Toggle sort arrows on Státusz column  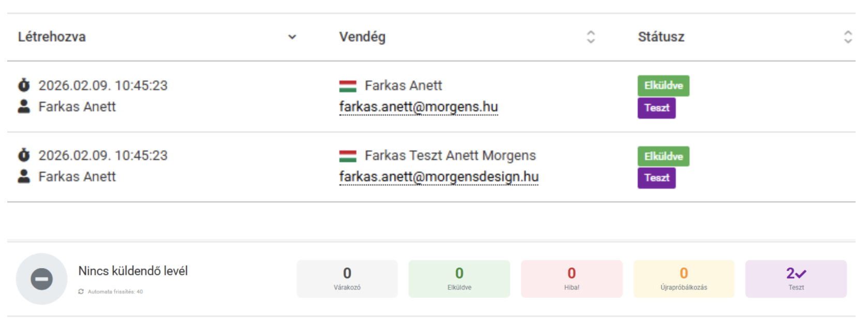point(848,37)
